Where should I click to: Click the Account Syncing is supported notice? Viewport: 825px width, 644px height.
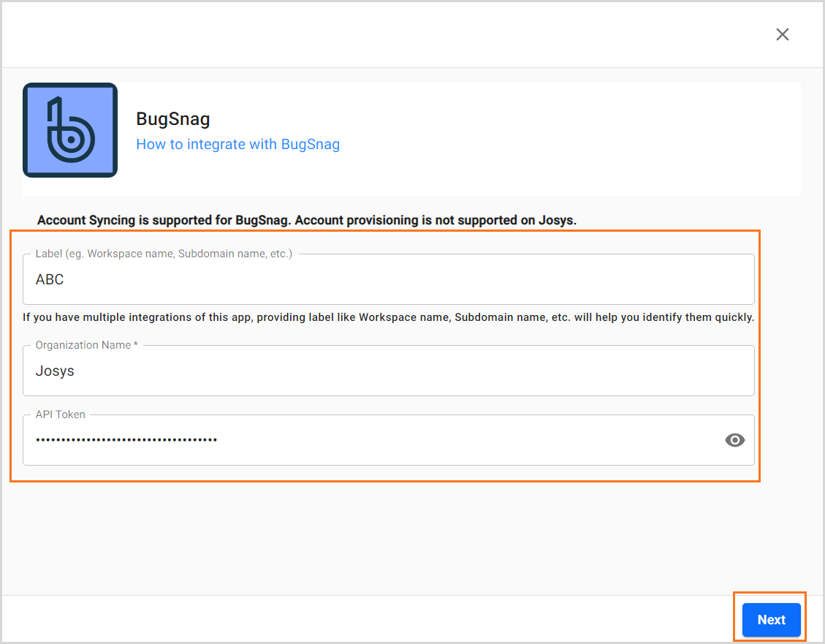click(x=307, y=220)
